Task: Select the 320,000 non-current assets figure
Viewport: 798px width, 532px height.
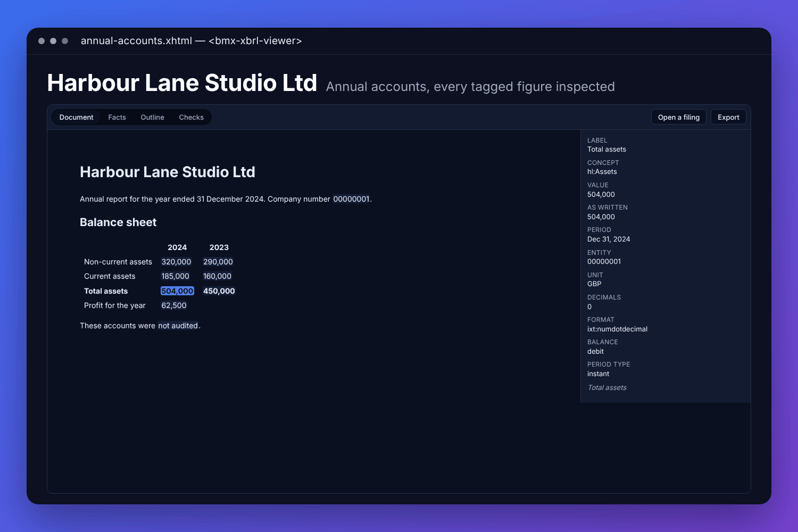Action: click(x=176, y=262)
